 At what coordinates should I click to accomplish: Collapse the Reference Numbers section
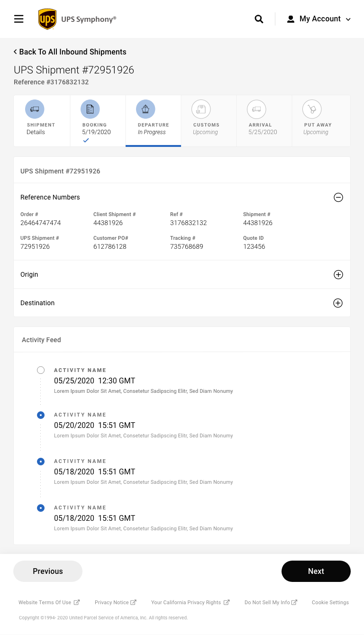(338, 198)
